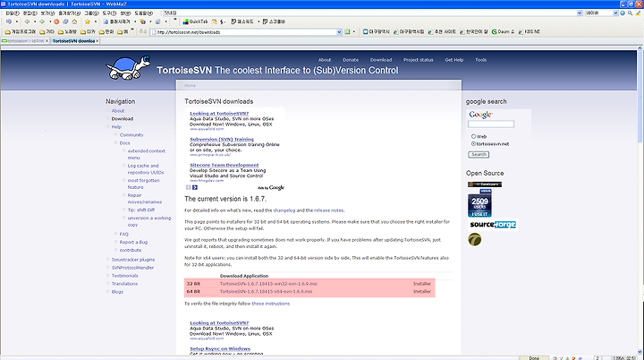Click the 2509 users badge

pyautogui.click(x=479, y=205)
